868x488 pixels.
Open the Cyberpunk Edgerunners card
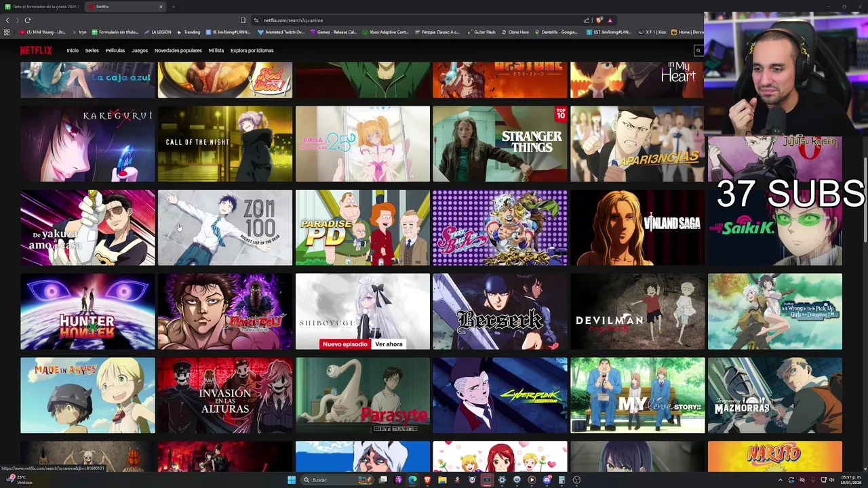[500, 396]
